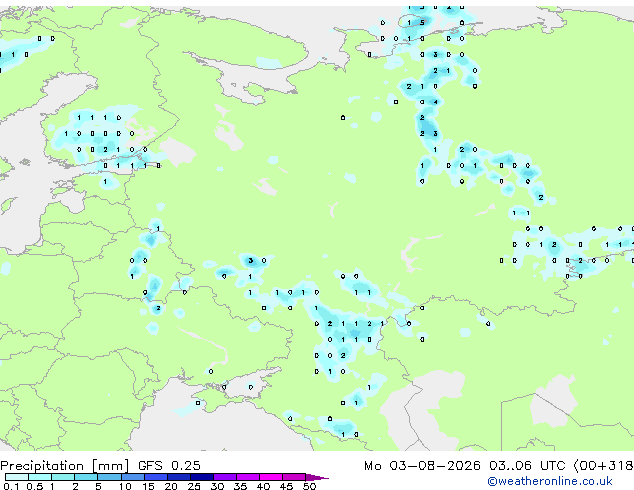This screenshot has height=490, width=634.
Task: Click the legend scale number 20
Action: [x=171, y=486]
